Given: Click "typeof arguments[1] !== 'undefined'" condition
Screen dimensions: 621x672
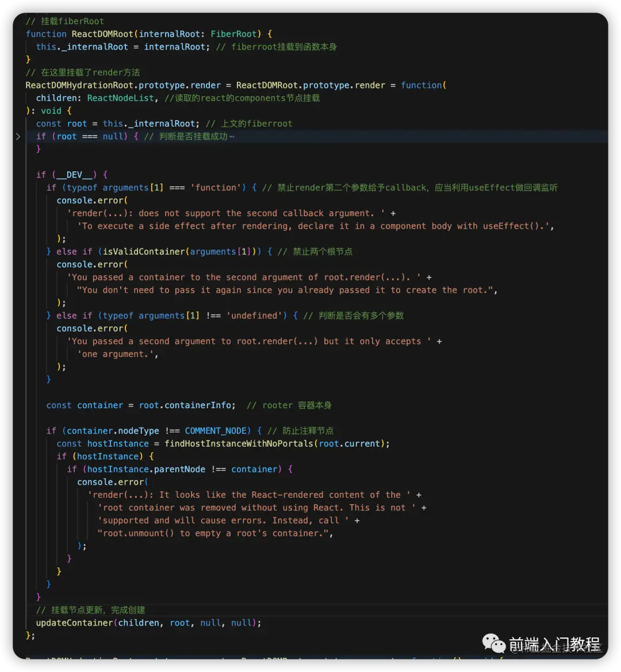Looking at the screenshot, I should 193,316.
